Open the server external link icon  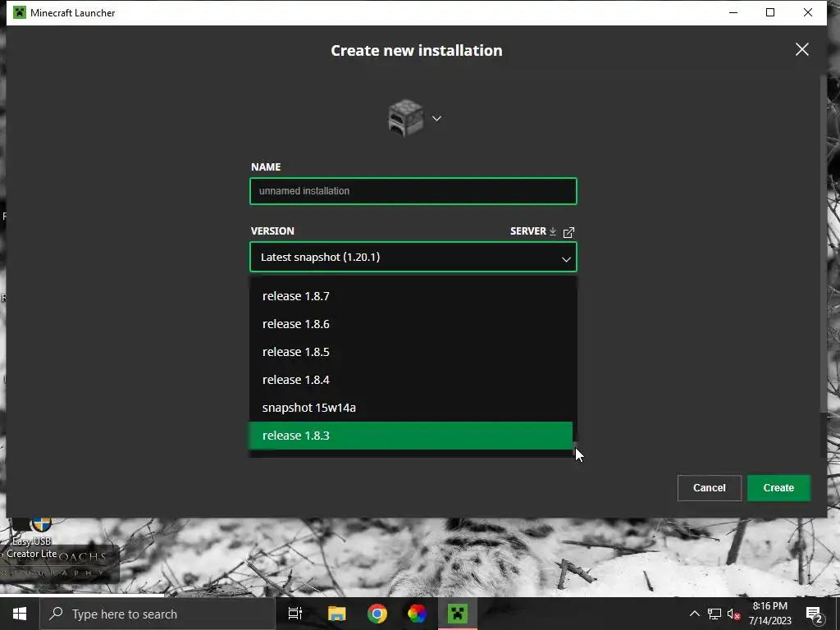(569, 232)
